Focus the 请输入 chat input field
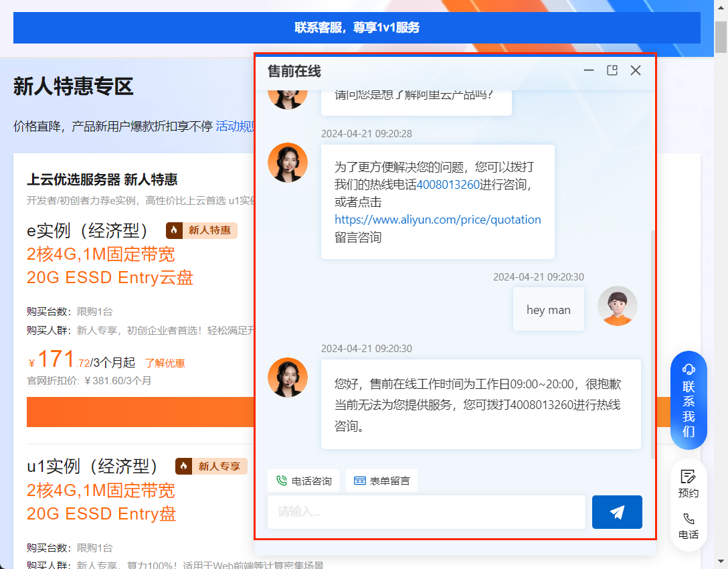Viewport: 728px width, 569px height. point(426,512)
